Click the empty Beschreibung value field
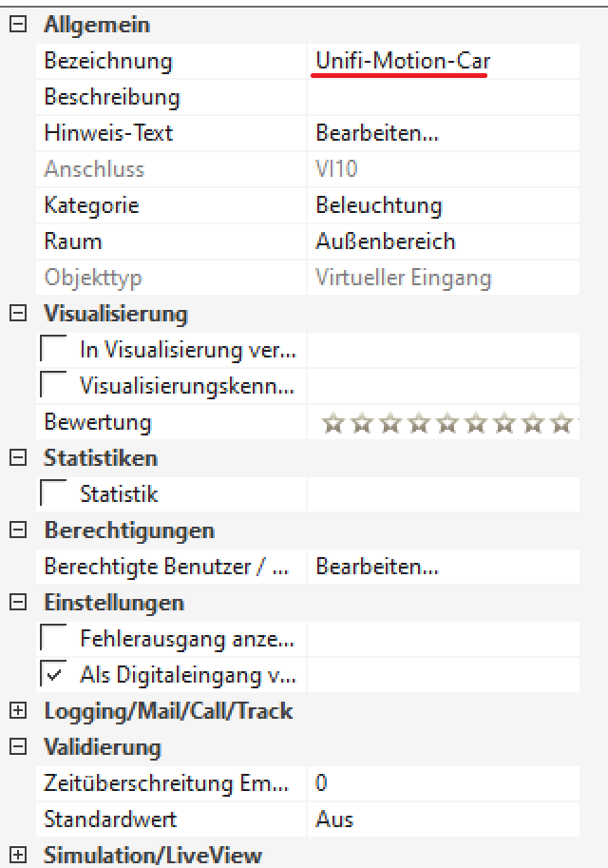 tap(442, 97)
